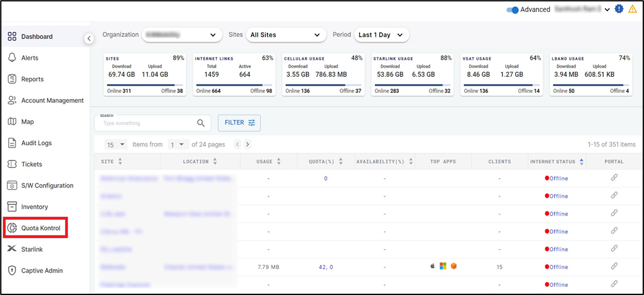Open portal link icon in first row
The width and height of the screenshot is (644, 295).
point(614,178)
